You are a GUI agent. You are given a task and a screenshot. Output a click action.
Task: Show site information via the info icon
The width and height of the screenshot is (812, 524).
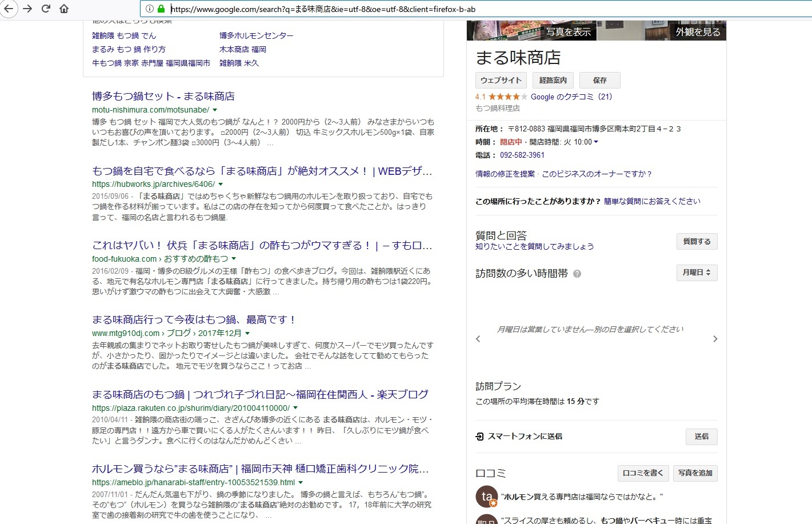coord(149,9)
